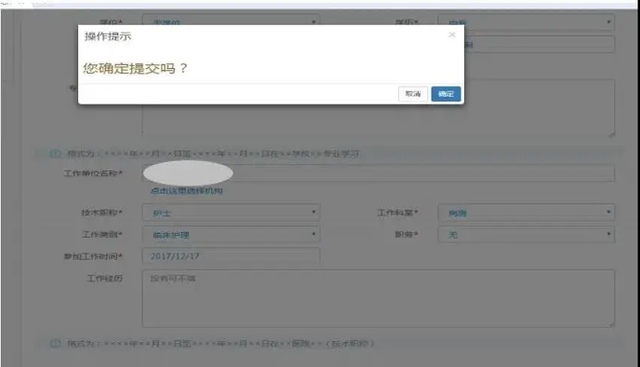Click the 参加工作时间 date field 2017/12/17
Viewport: 640px width, 367px height.
click(x=231, y=256)
